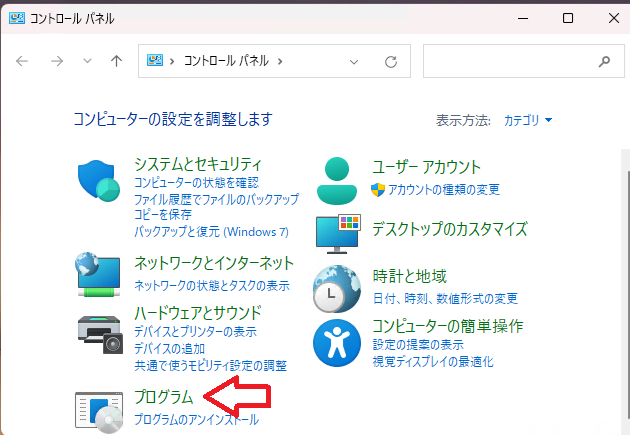Viewport: 630px width, 435px height.
Task: Click the up arrow navigation button
Action: (116, 61)
